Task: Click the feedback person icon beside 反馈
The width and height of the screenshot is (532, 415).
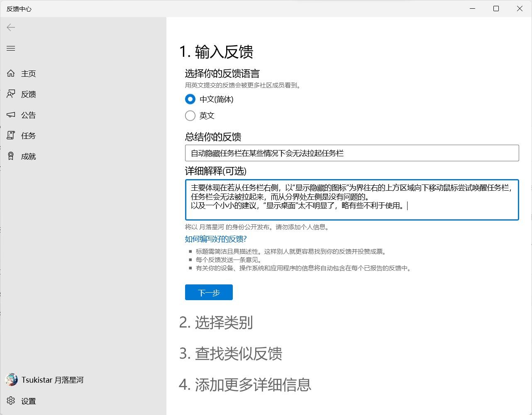Action: click(x=11, y=94)
